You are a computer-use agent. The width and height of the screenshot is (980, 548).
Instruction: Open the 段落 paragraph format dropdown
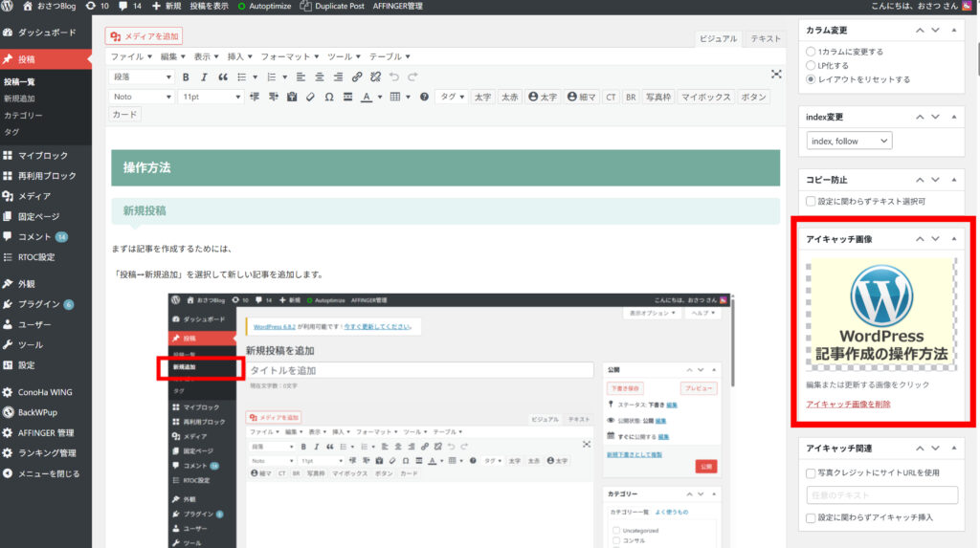(x=142, y=77)
